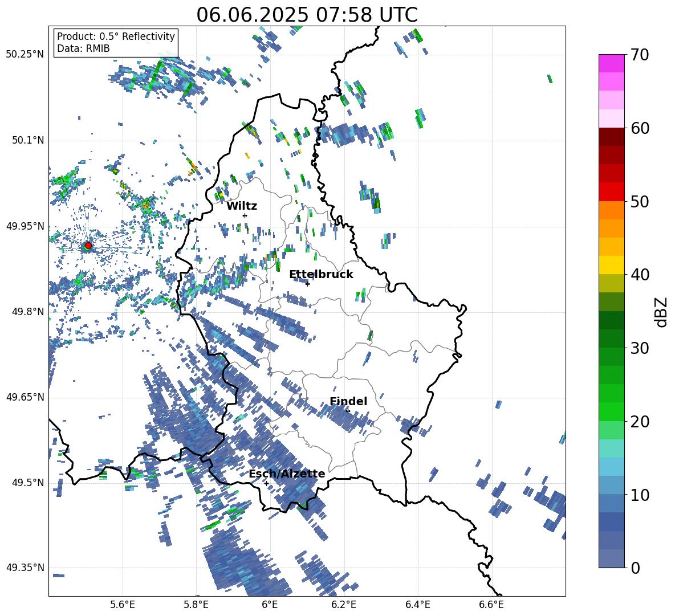Click the 49.35°N latitude label
The image size is (675, 616).
(25, 568)
